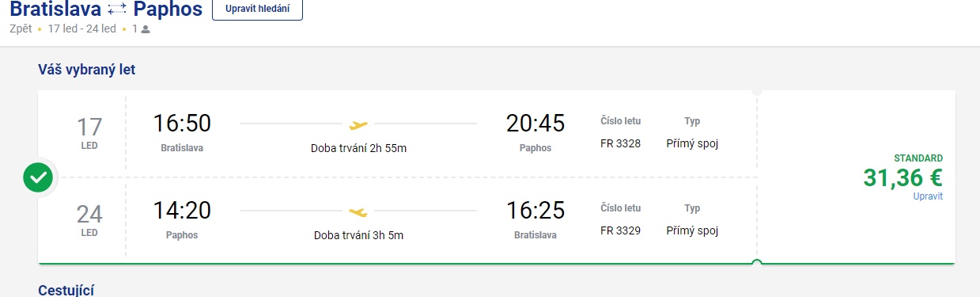Click flight number FR 3328

(621, 143)
